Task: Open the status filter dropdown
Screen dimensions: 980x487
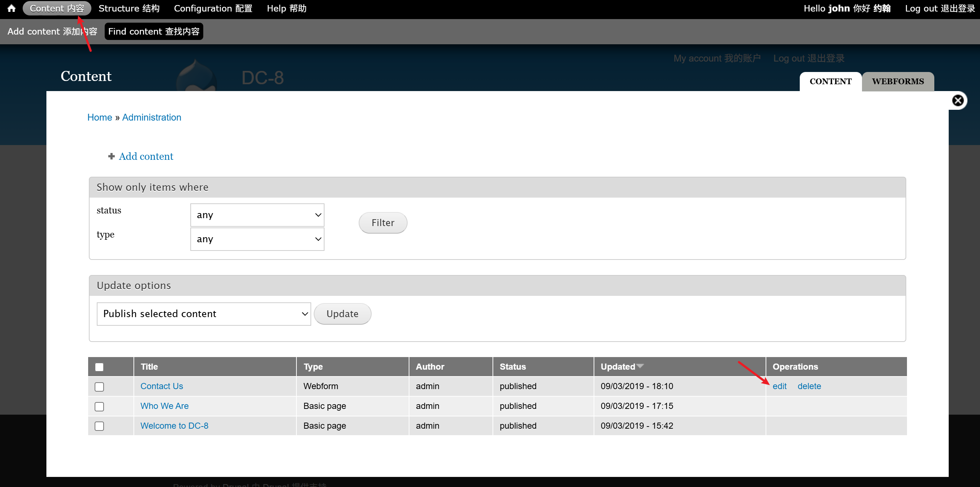Action: (257, 215)
